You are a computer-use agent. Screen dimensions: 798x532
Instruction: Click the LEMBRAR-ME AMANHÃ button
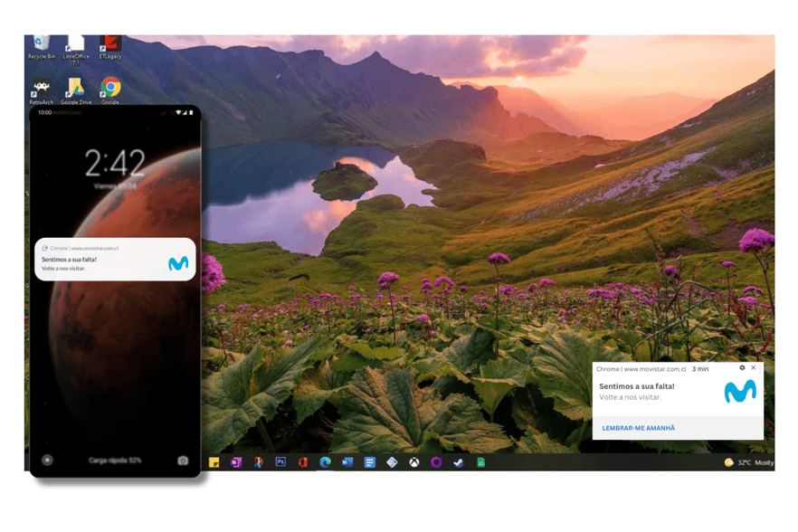(x=638, y=428)
